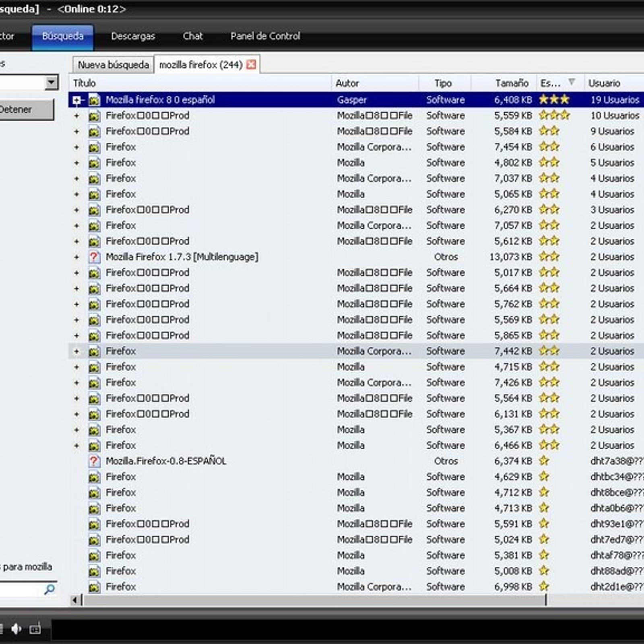Click the 13,073 KB size cell
The image size is (644, 644).
511,257
